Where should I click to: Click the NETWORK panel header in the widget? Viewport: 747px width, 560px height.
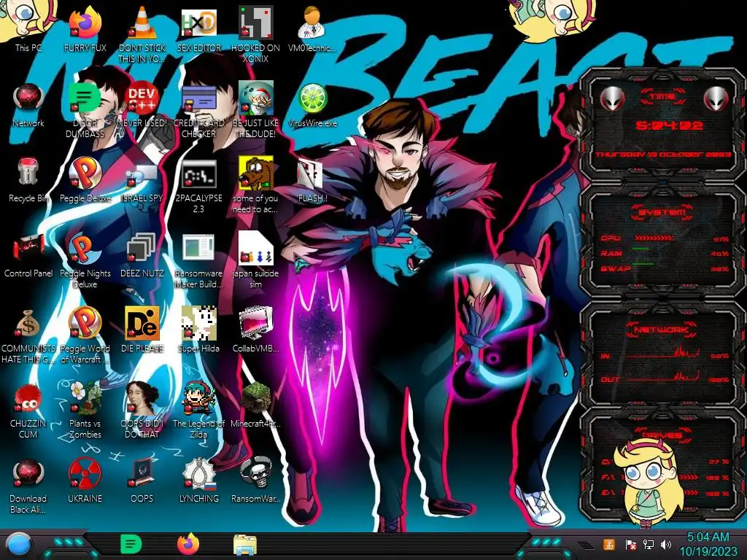tap(661, 330)
